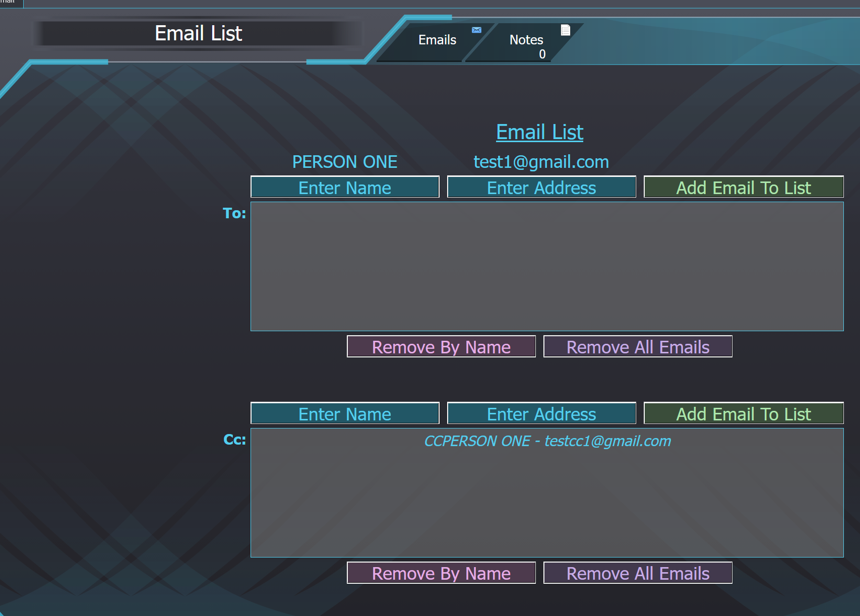Viewport: 860px width, 616px height.
Task: Click Remove All Emails below the To list
Action: point(637,346)
